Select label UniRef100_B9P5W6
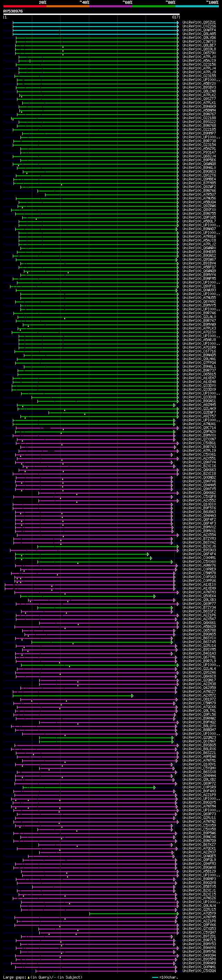 [x=199, y=833]
